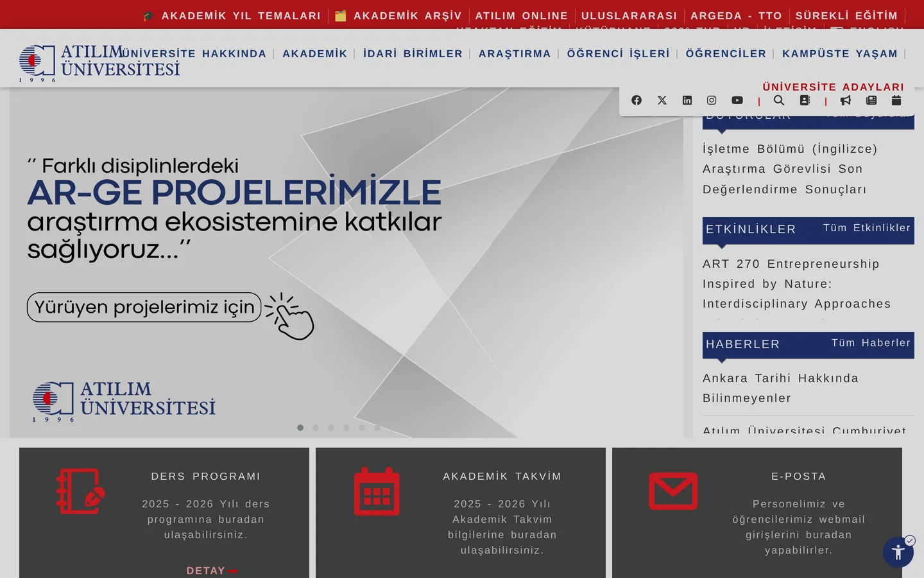Select the second carousel dot
This screenshot has height=578, width=924.
click(x=316, y=428)
